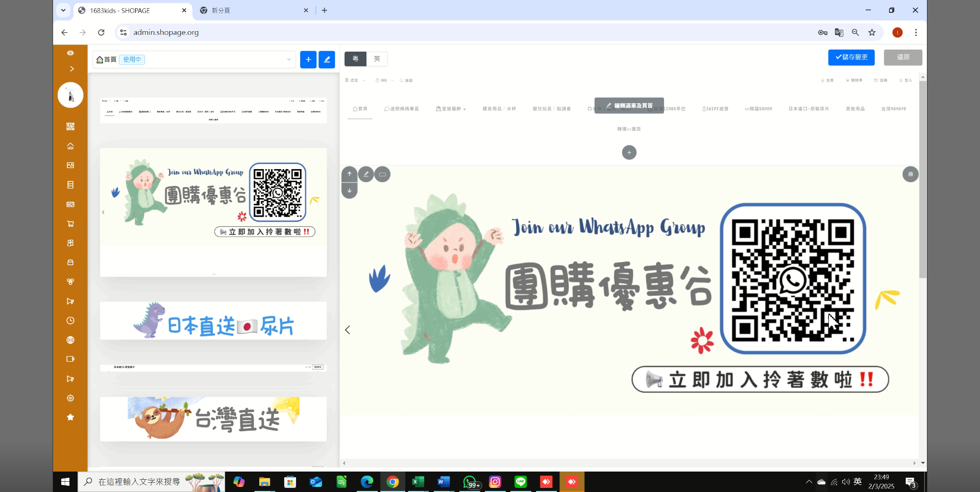Image resolution: width=980 pixels, height=492 pixels.
Task: Open the picture icon in the sidebar
Action: 70,166
